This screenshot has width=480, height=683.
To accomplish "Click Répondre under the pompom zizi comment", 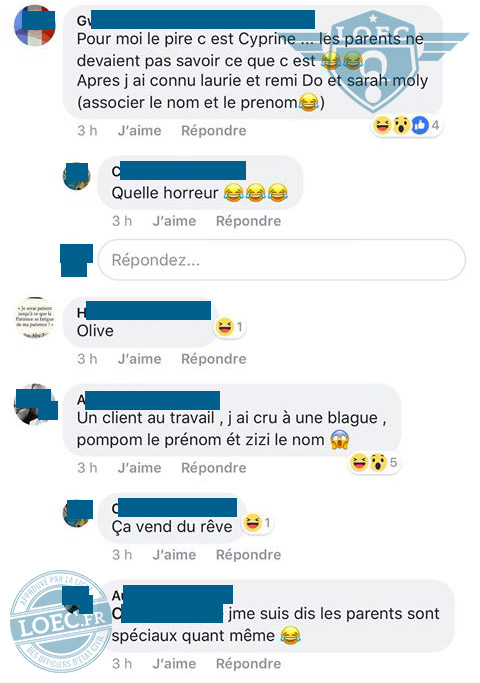I will point(213,468).
